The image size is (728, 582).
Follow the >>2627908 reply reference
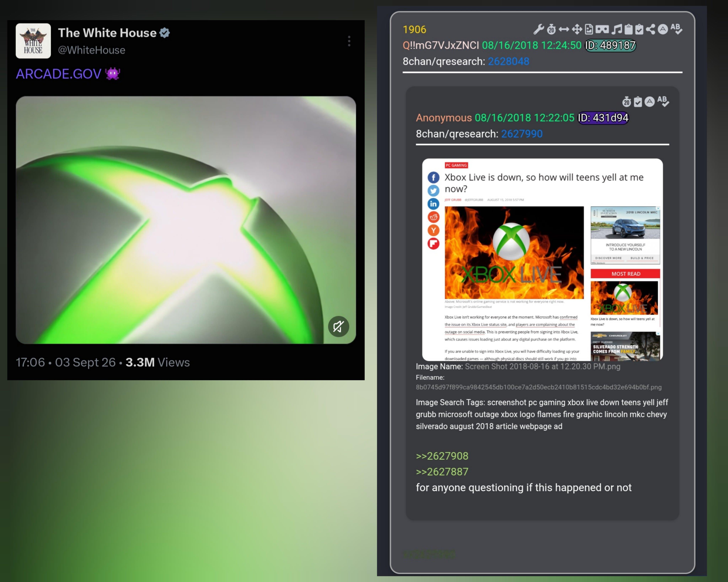tap(442, 456)
